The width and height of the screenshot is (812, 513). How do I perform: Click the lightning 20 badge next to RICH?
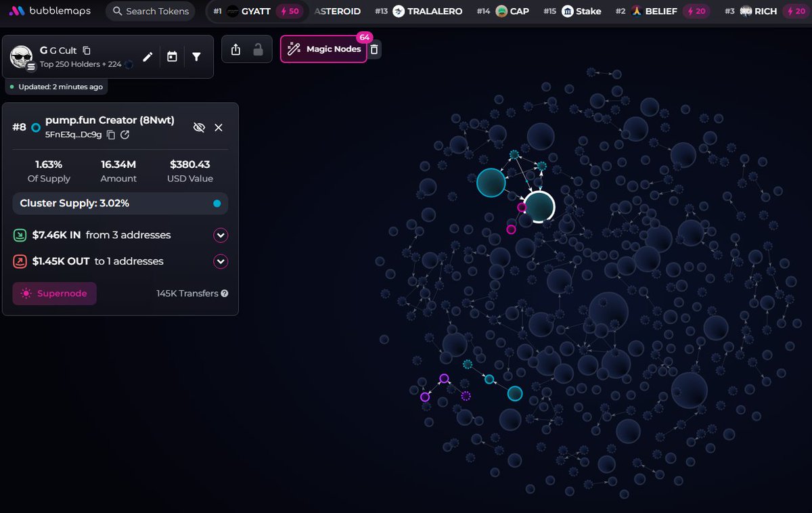pyautogui.click(x=795, y=11)
